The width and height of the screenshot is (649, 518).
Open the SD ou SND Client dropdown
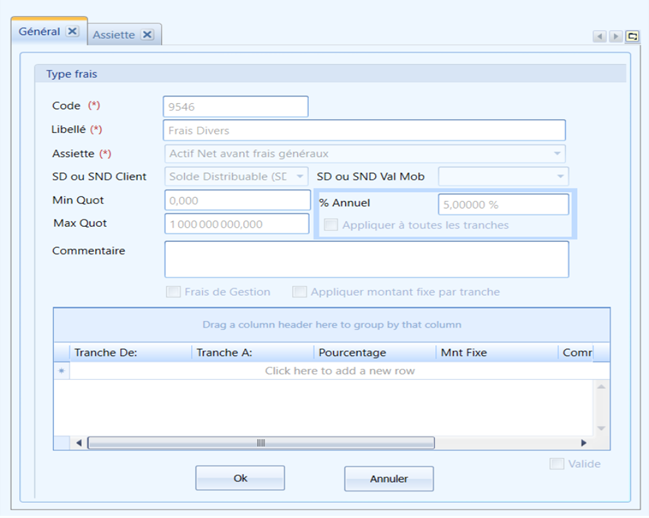[300, 177]
